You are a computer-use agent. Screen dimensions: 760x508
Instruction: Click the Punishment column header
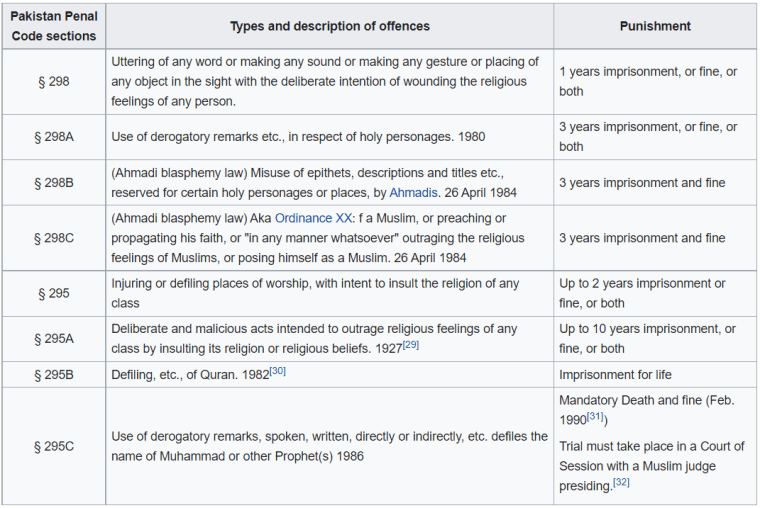[x=655, y=26]
